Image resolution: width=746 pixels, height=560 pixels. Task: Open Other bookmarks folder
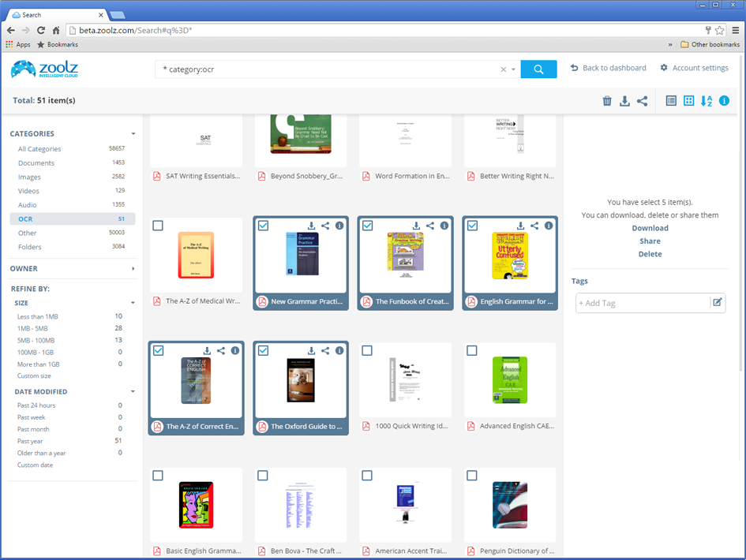click(710, 44)
